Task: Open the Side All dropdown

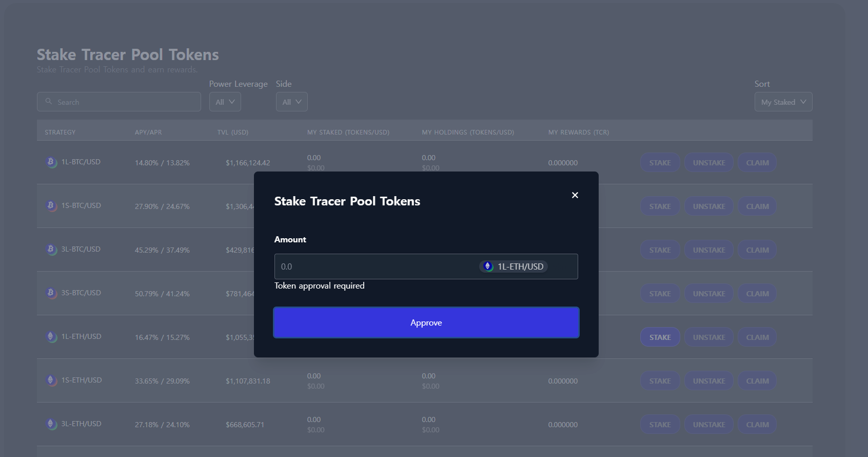Action: point(292,102)
